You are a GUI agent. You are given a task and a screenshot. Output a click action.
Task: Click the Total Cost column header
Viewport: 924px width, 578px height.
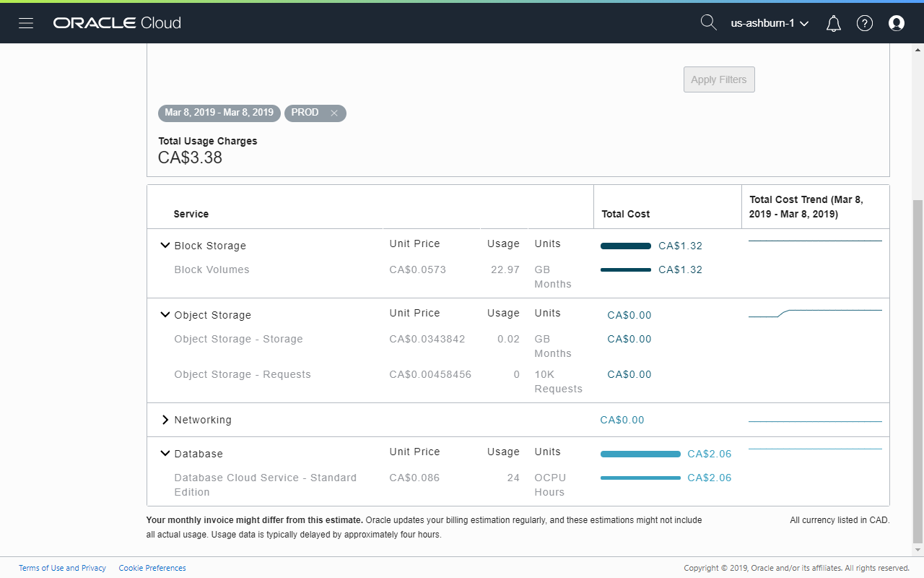click(x=626, y=214)
